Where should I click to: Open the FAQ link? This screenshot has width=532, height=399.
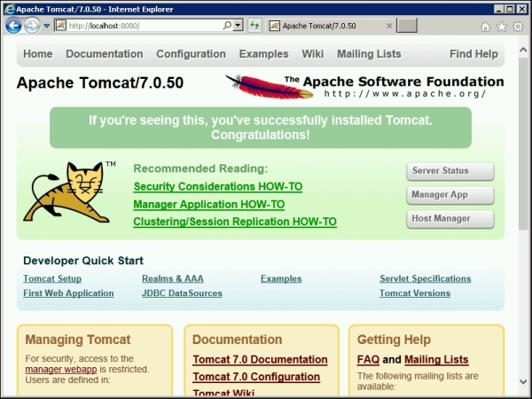[x=368, y=360]
